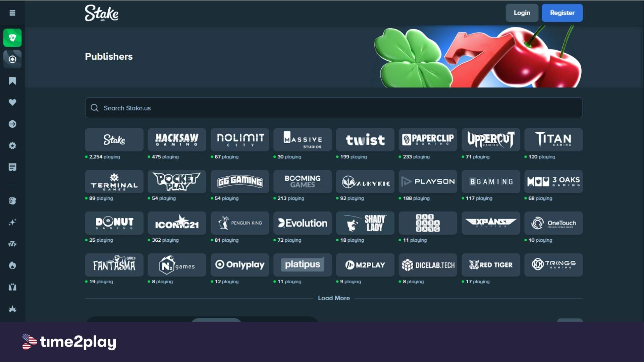Open Fantasma Games publisher tile
The image size is (644, 362).
pos(114,265)
